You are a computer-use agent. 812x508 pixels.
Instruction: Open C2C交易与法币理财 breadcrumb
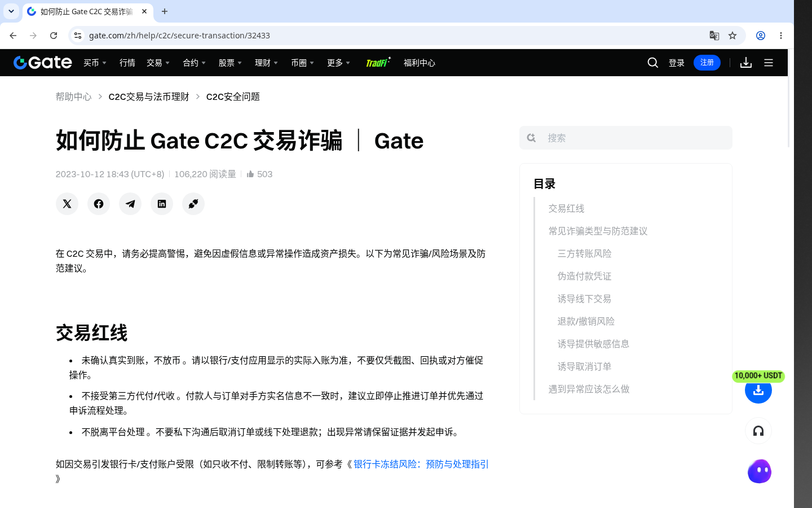[x=149, y=97]
